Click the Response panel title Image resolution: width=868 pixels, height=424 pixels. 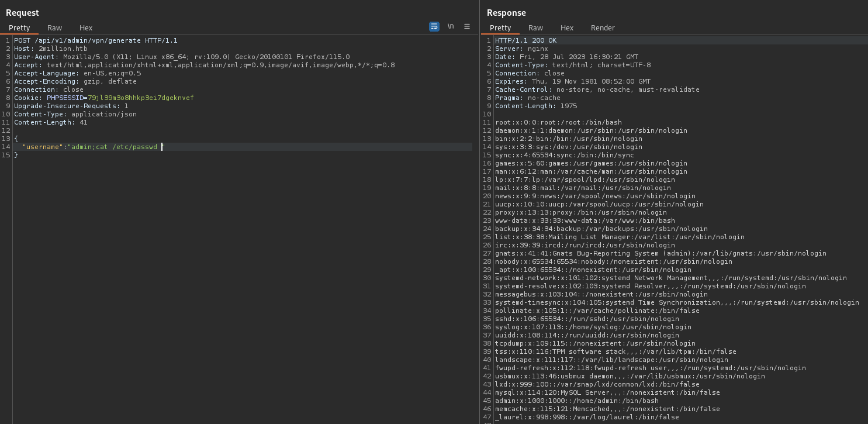(x=506, y=12)
